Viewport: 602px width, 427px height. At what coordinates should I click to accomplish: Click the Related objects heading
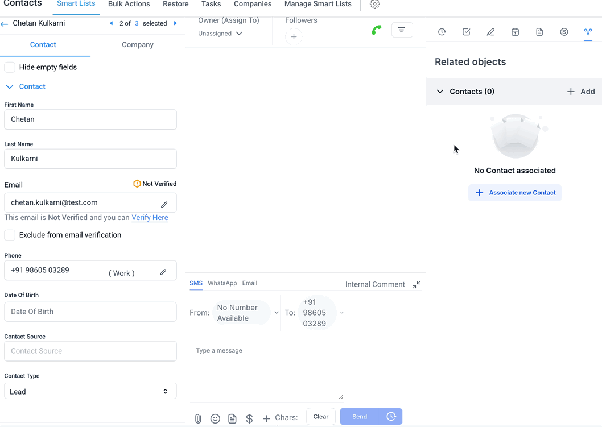tap(470, 62)
